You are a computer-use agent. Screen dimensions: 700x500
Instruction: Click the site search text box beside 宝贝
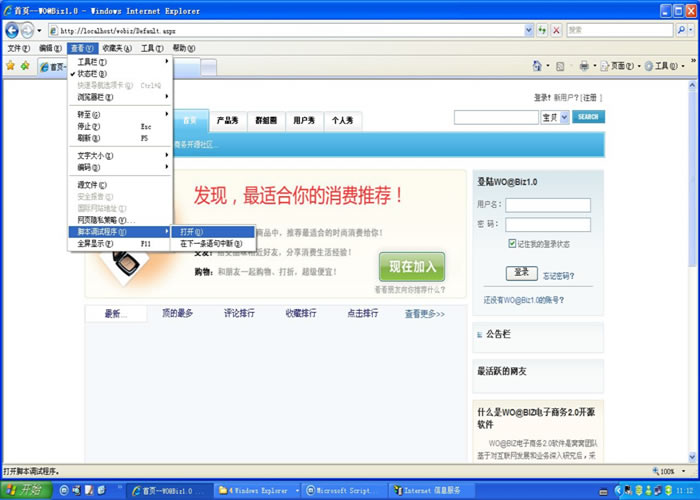pyautogui.click(x=496, y=117)
